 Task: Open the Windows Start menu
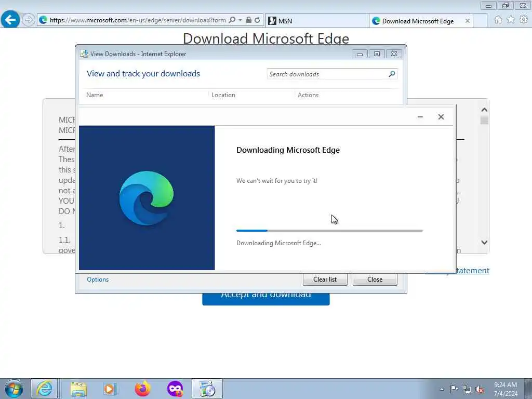(x=14, y=389)
